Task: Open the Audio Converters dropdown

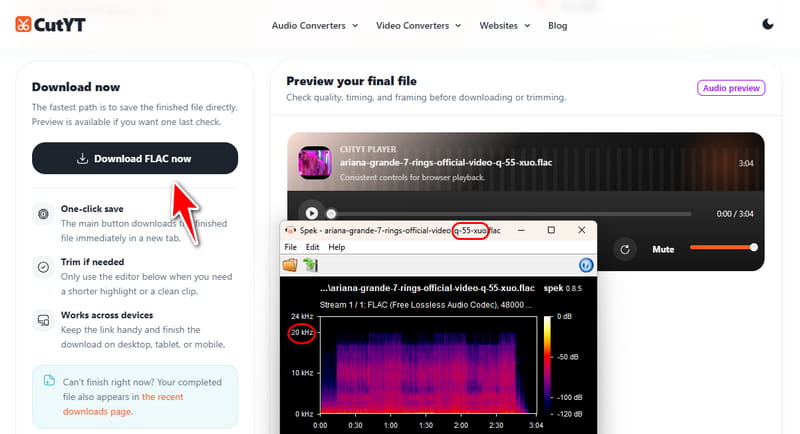Action: (x=315, y=25)
